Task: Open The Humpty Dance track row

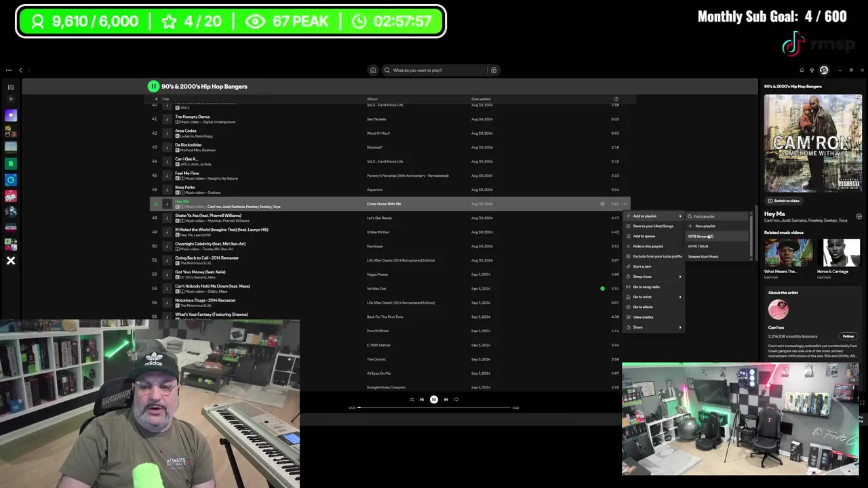Action: coord(390,119)
